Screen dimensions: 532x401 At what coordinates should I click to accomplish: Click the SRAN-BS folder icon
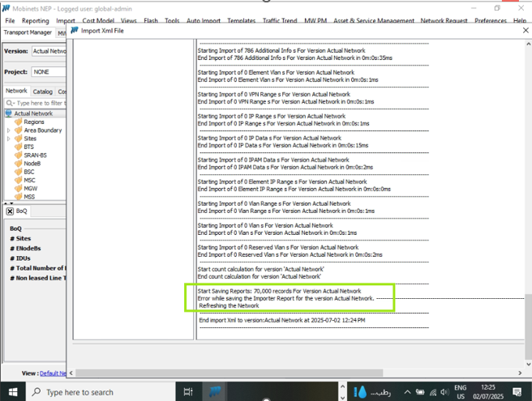[x=19, y=155]
